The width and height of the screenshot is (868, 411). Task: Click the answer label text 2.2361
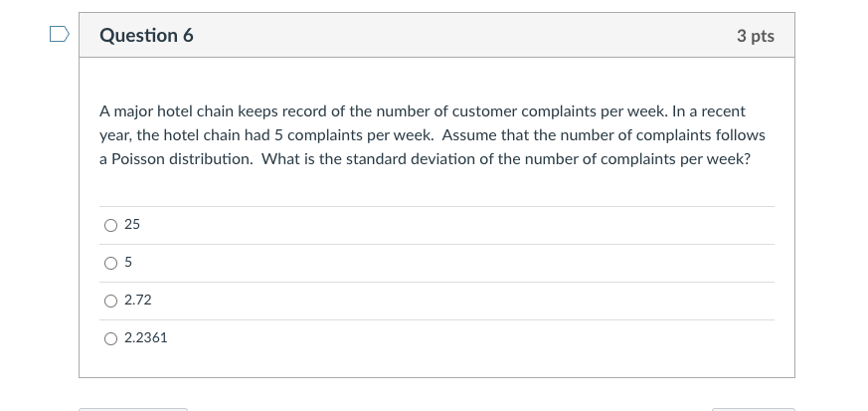[x=145, y=337]
